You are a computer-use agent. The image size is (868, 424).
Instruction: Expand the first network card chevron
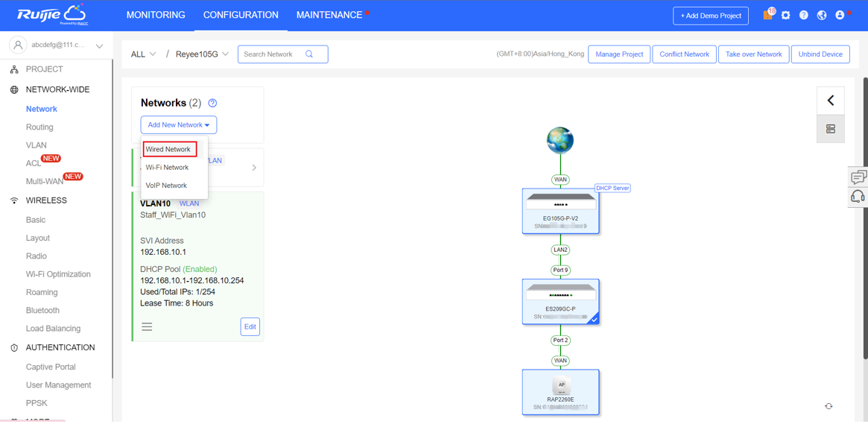[x=254, y=167]
